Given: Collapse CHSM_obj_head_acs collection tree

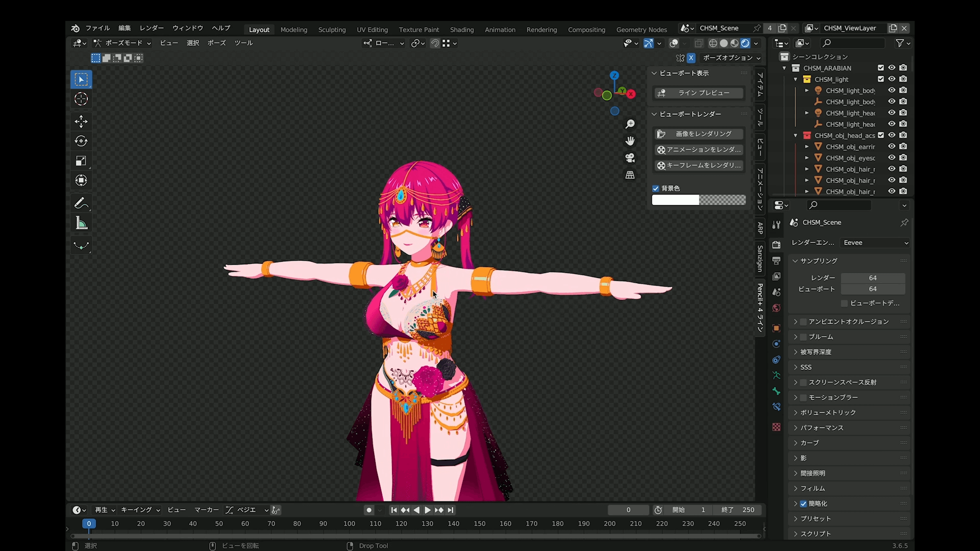Looking at the screenshot, I should [x=796, y=135].
